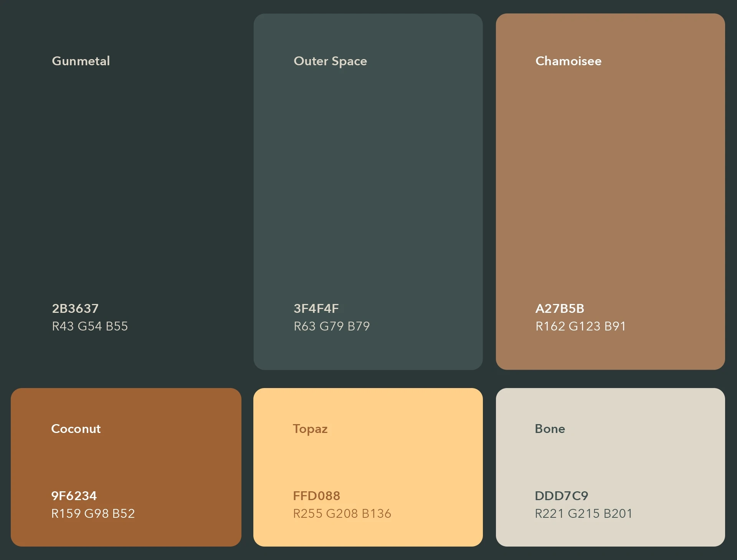Click the Outer Space title text
Image resolution: width=737 pixels, height=560 pixels.
[330, 61]
